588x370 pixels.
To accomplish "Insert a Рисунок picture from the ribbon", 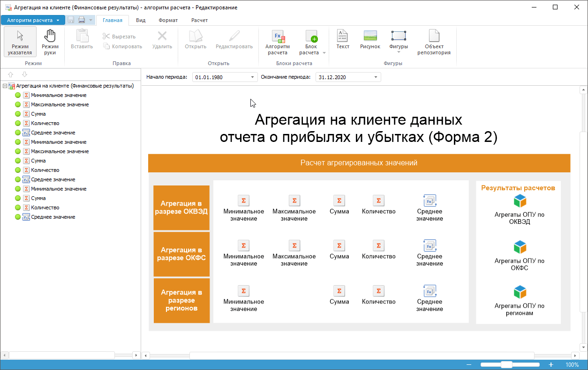I will point(370,39).
